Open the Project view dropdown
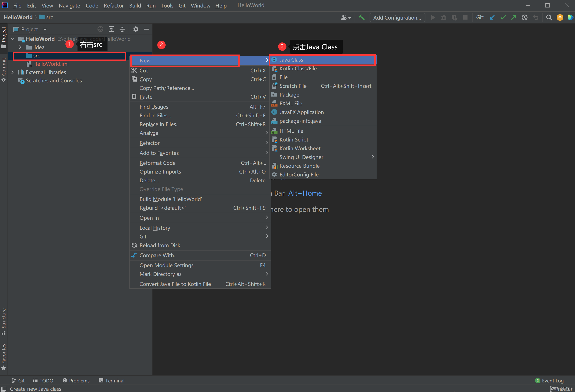Image resolution: width=575 pixels, height=392 pixels. tap(45, 29)
